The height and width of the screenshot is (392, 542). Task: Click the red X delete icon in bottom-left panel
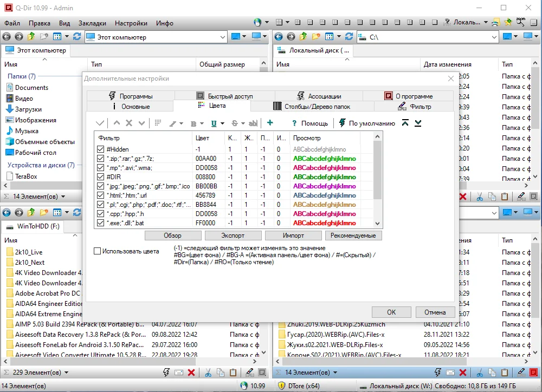pyautogui.click(x=191, y=373)
